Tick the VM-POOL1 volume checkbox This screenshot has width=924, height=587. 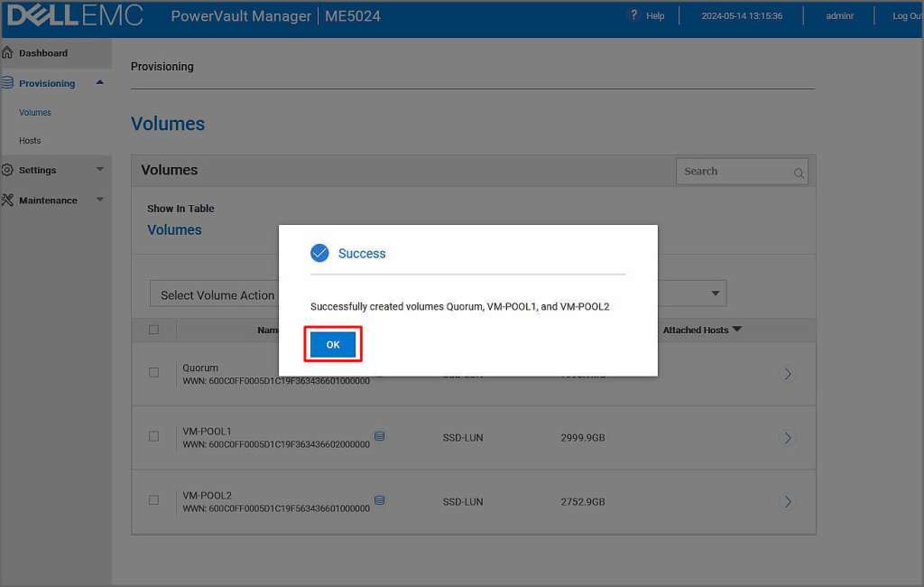[x=153, y=436]
